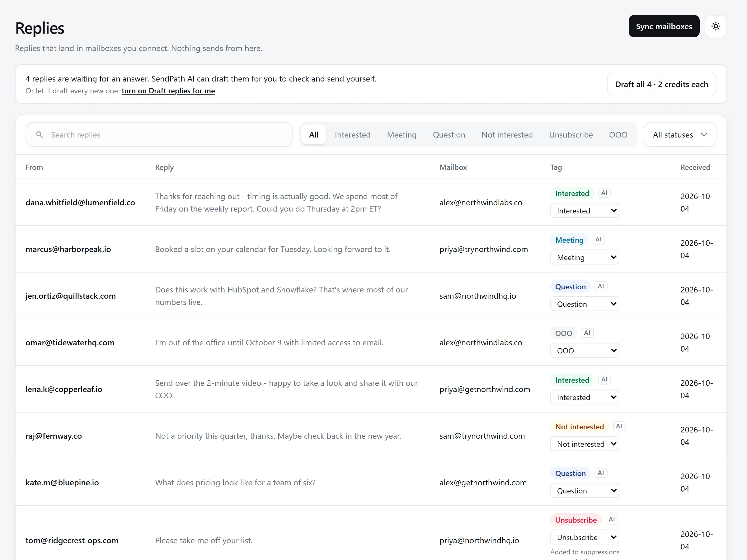Switch to the Unsubscribe filter tab
The width and height of the screenshot is (747, 560).
(571, 135)
